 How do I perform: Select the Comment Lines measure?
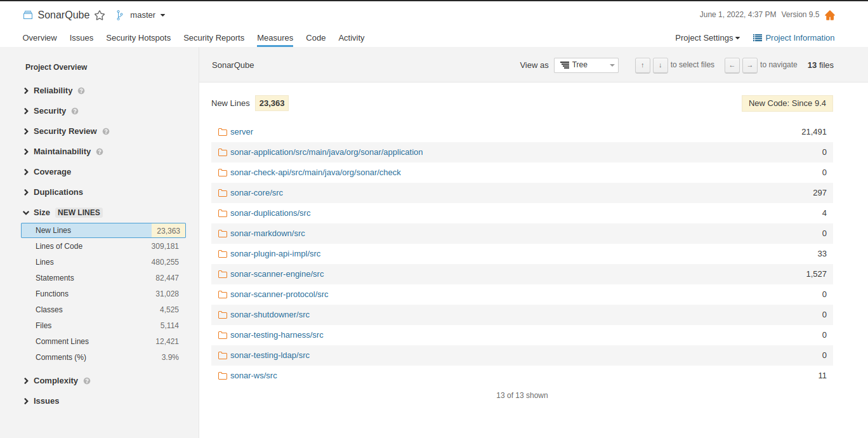(103, 342)
